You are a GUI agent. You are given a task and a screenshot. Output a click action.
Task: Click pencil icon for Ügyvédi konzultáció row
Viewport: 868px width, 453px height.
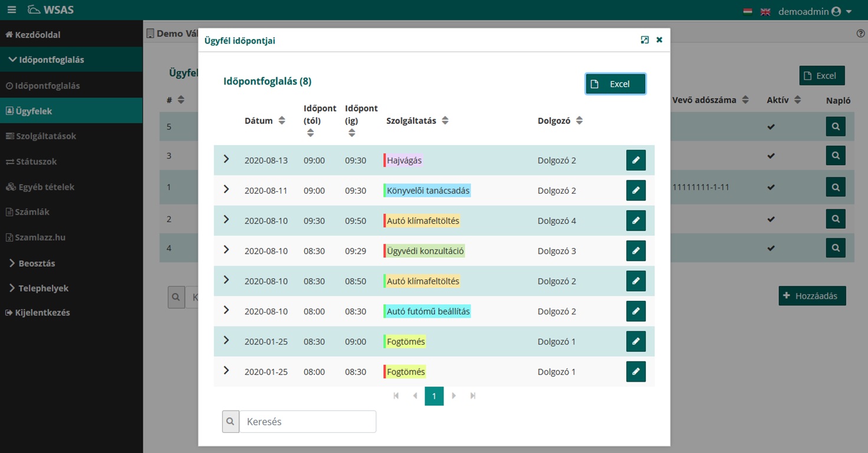click(636, 251)
